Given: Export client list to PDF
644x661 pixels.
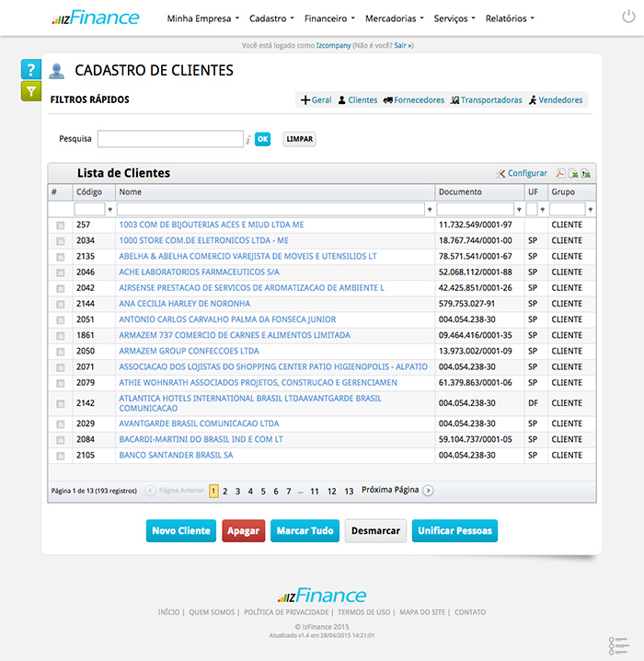Looking at the screenshot, I should click(x=560, y=173).
